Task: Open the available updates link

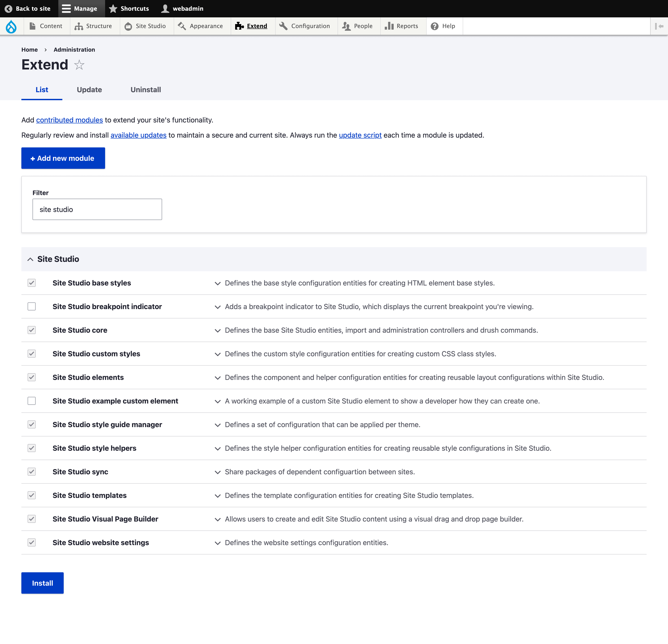Action: coord(138,135)
